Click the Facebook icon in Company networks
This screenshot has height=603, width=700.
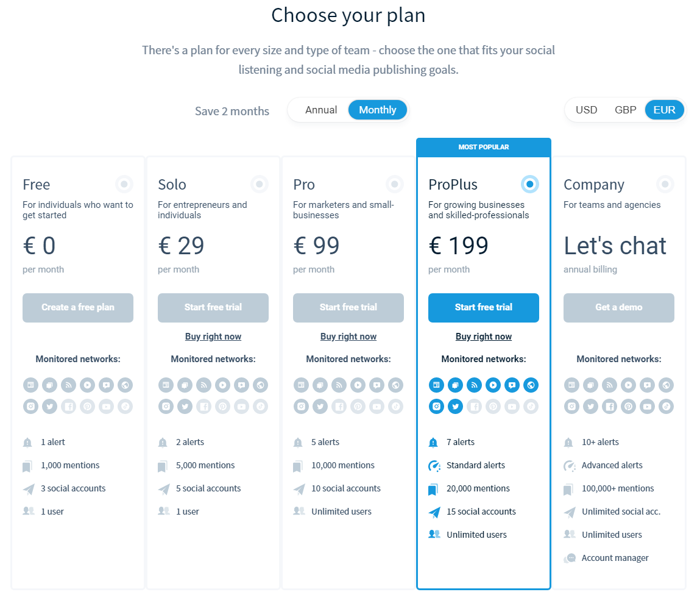click(609, 407)
